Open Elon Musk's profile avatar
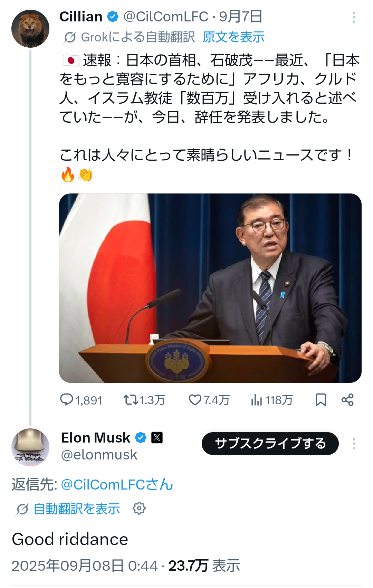 pyautogui.click(x=30, y=447)
